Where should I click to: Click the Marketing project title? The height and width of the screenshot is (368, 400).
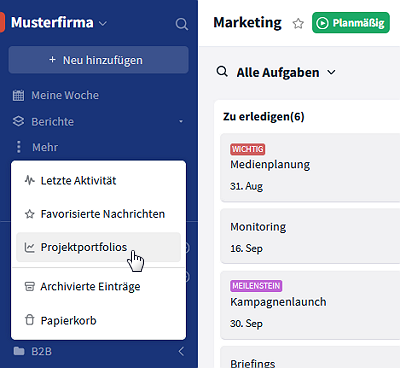247,23
